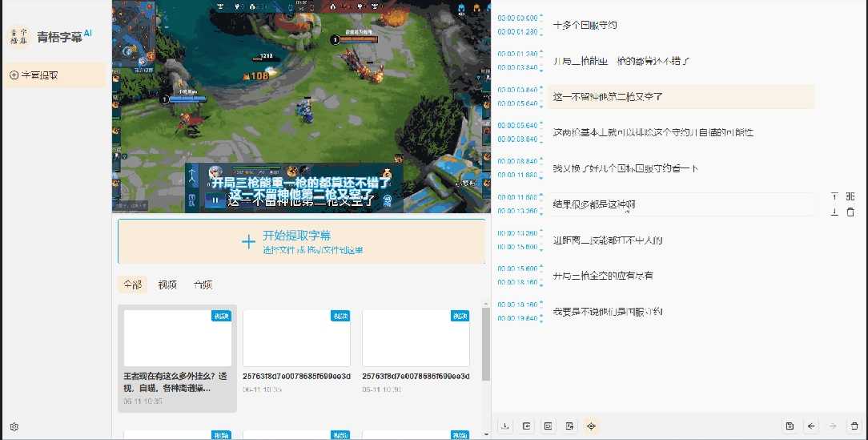Click the start time 00:00:00.600
Image resolution: width=868 pixels, height=440 pixels.
pos(517,18)
